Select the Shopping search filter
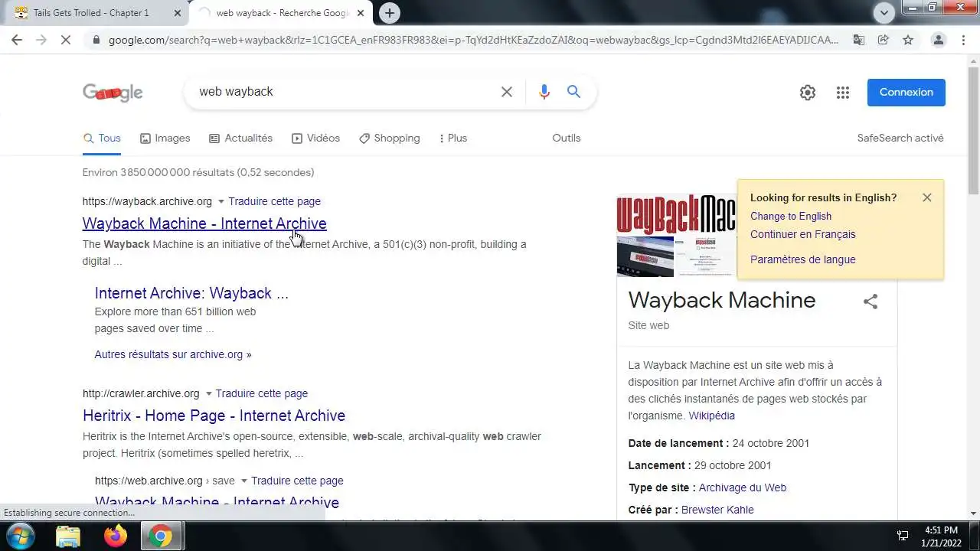 click(x=389, y=139)
